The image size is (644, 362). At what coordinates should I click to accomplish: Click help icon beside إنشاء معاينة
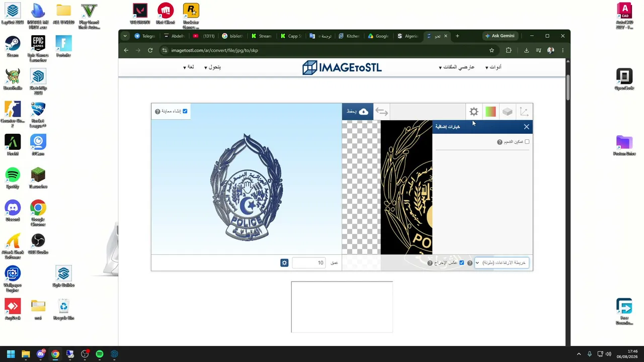(157, 112)
